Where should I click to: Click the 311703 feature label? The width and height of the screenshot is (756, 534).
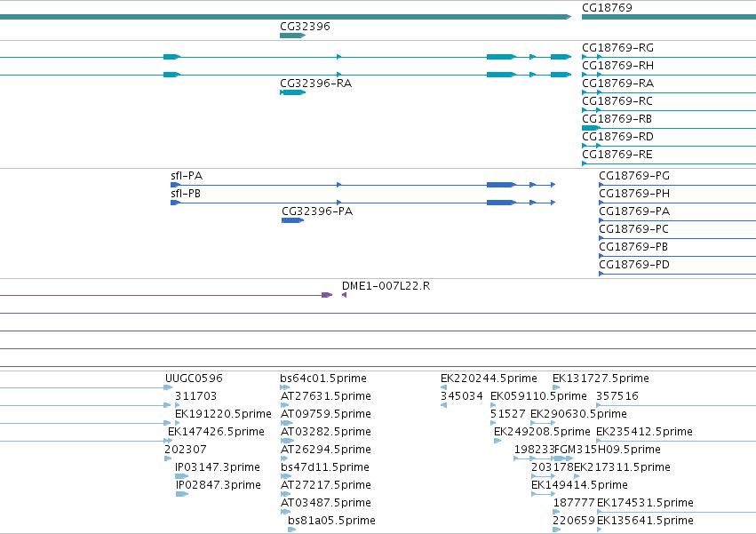(x=195, y=396)
